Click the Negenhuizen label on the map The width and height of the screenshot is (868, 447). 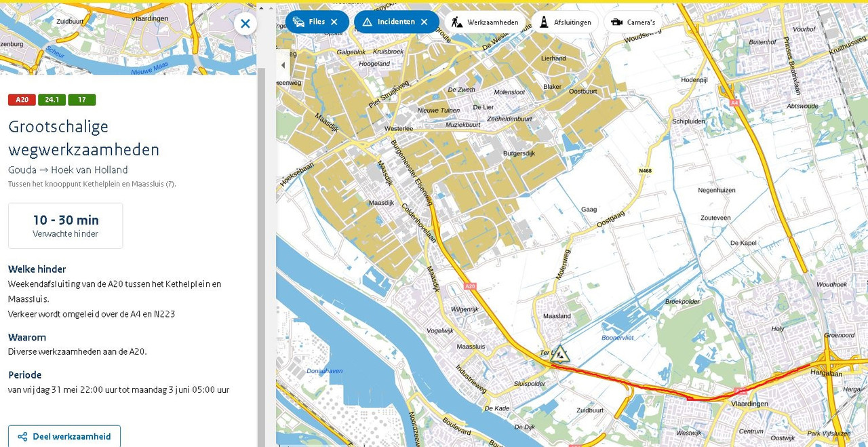[717, 191]
